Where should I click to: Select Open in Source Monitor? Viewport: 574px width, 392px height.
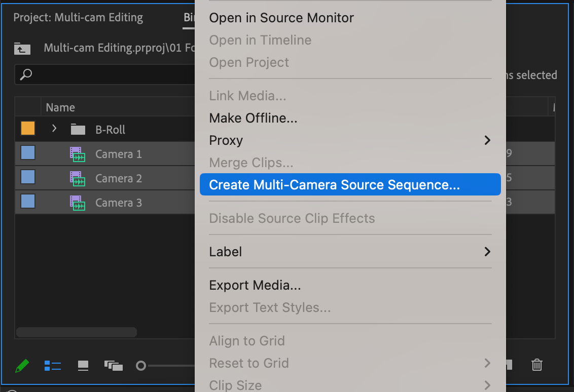(x=281, y=18)
